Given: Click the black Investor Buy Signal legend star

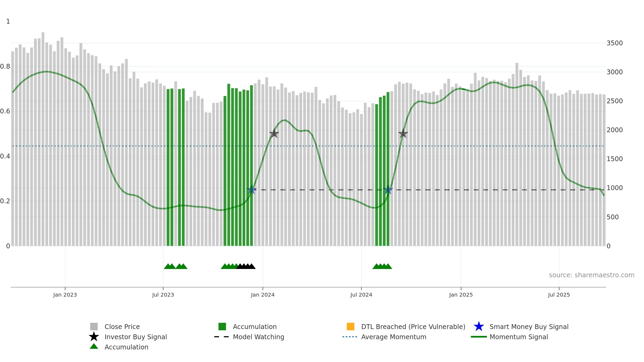Looking at the screenshot, I should click(94, 337).
